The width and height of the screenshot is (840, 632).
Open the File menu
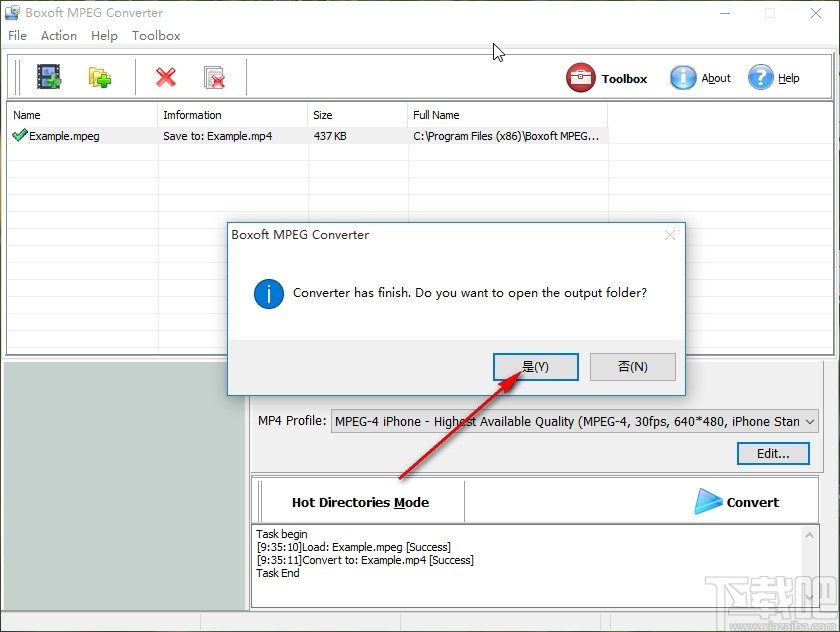point(17,35)
